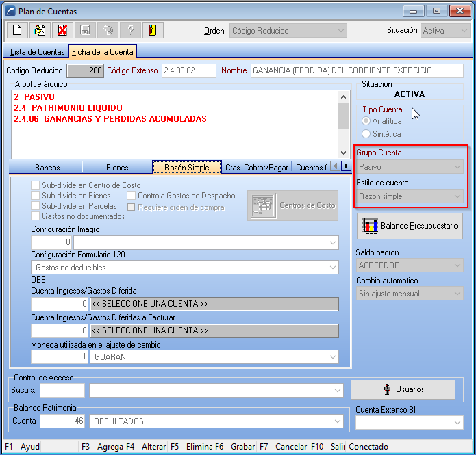Image resolution: width=476 pixels, height=455 pixels.
Task: Select the Analítica radio button
Action: click(366, 121)
